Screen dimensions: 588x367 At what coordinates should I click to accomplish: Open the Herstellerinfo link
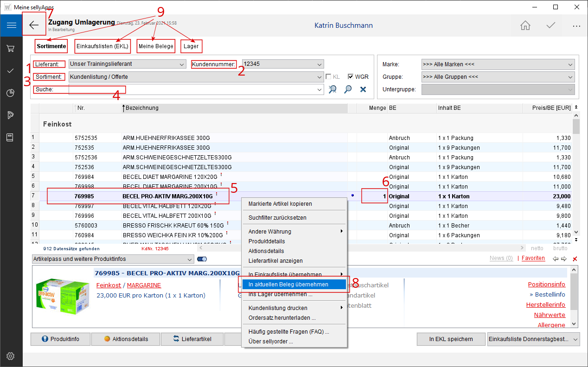545,304
